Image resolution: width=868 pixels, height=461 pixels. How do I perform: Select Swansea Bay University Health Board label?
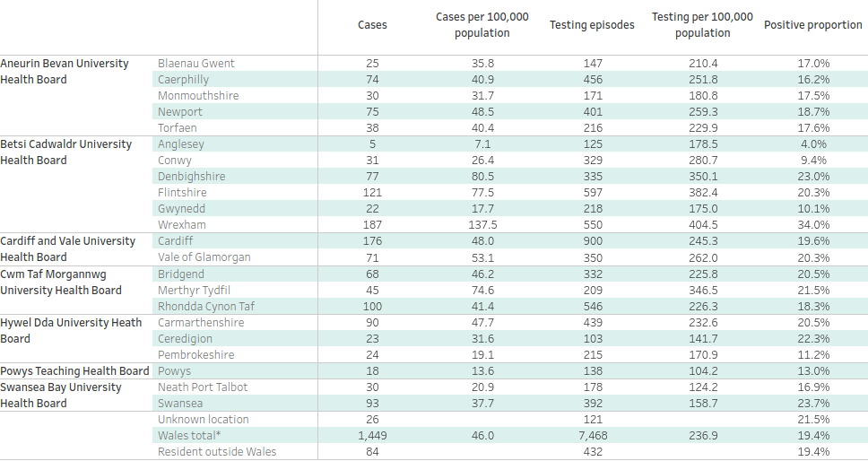tap(61, 396)
